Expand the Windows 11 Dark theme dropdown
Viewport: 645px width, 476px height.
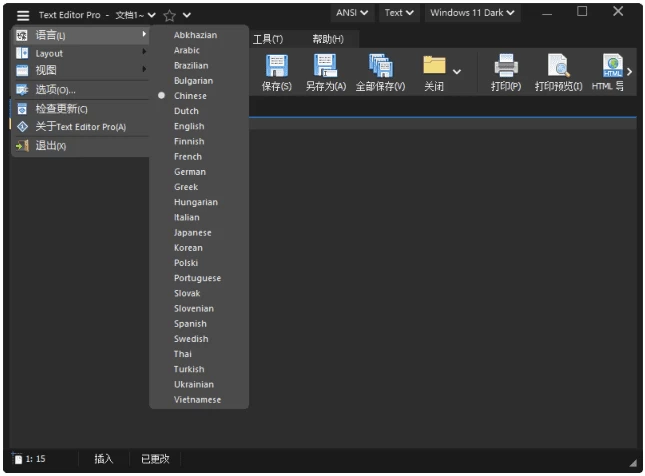click(x=472, y=13)
